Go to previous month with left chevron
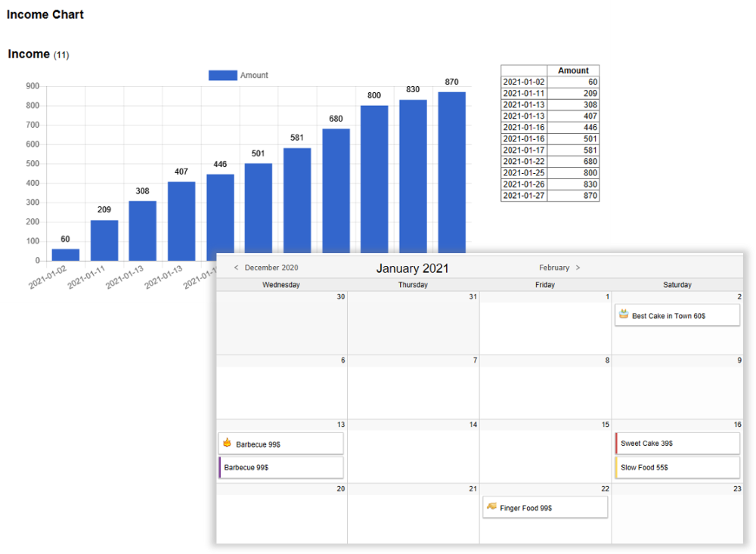 [x=236, y=268]
